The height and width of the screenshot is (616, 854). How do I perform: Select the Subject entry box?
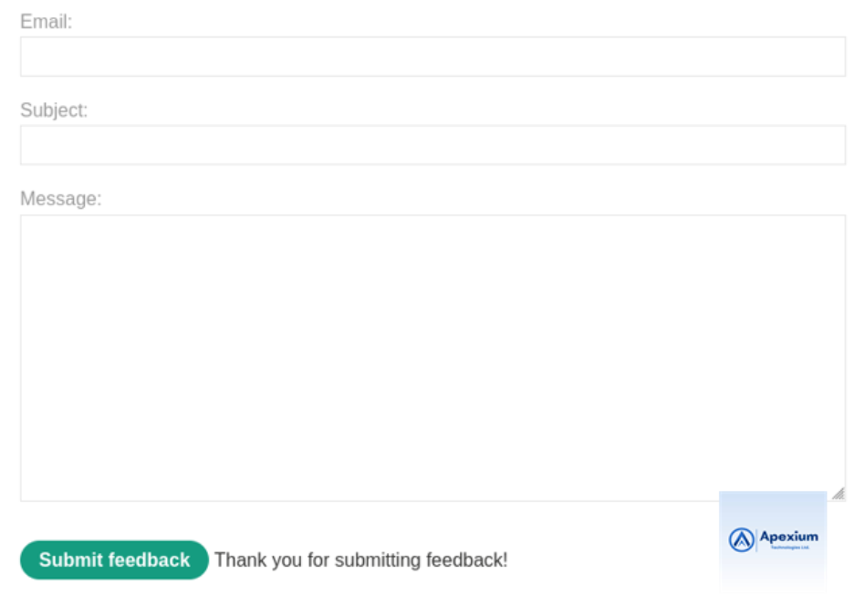[x=432, y=145]
